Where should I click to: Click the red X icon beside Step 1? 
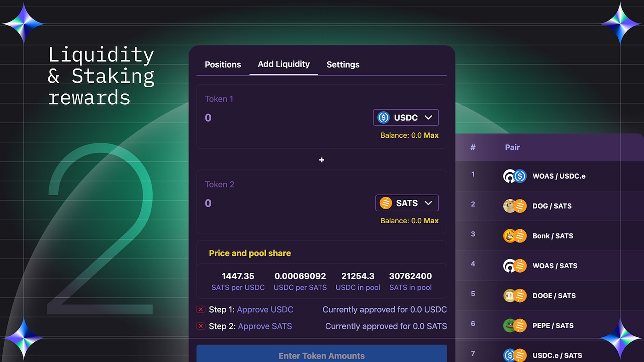[x=201, y=310]
